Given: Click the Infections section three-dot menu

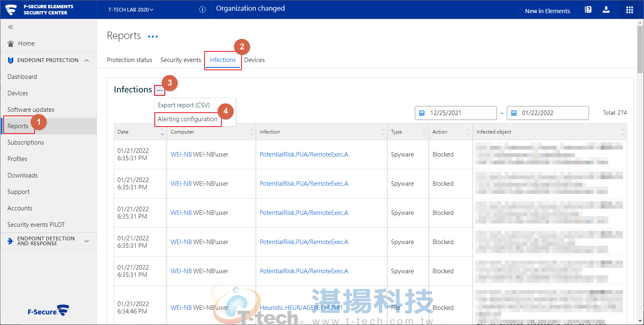Looking at the screenshot, I should pyautogui.click(x=160, y=90).
